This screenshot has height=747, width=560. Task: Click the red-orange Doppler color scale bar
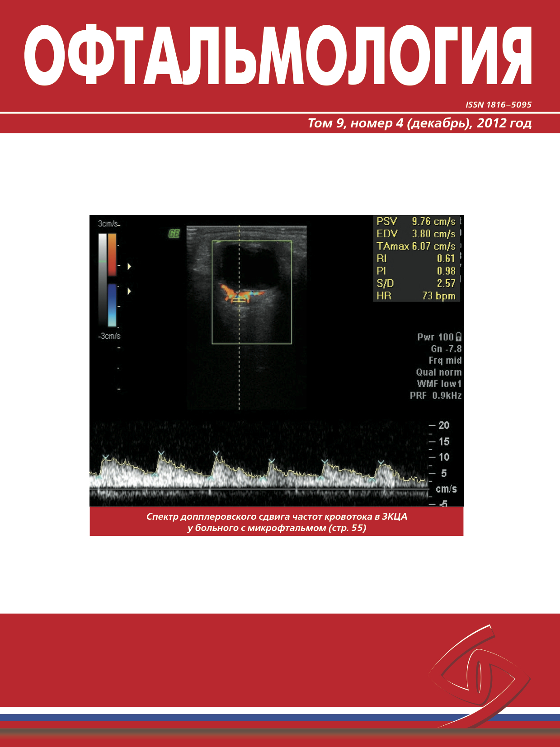tap(112, 254)
